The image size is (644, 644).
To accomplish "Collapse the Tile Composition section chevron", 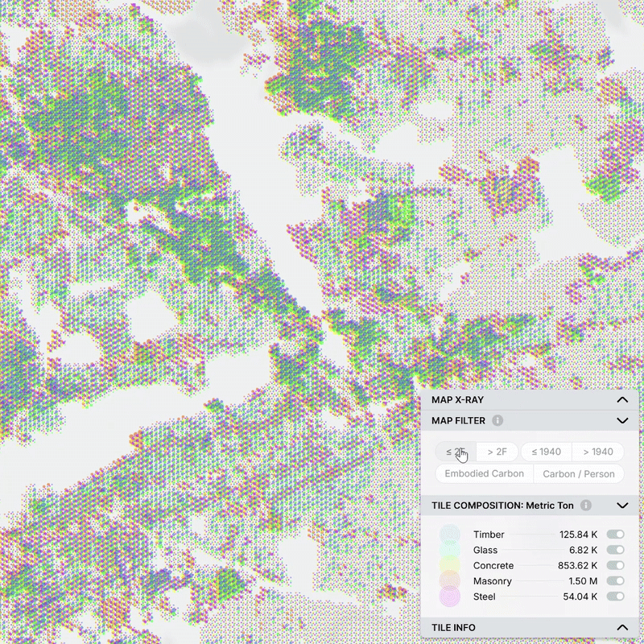I will click(621, 506).
